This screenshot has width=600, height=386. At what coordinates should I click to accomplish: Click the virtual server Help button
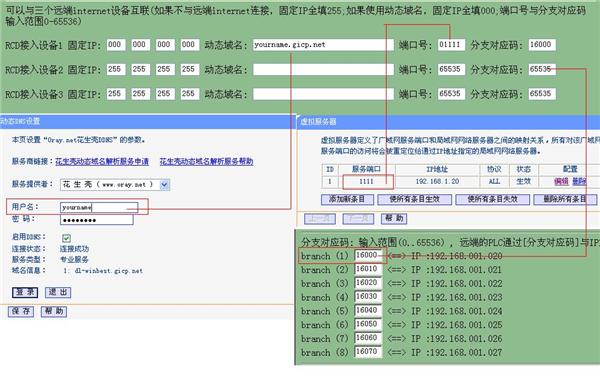click(x=394, y=218)
